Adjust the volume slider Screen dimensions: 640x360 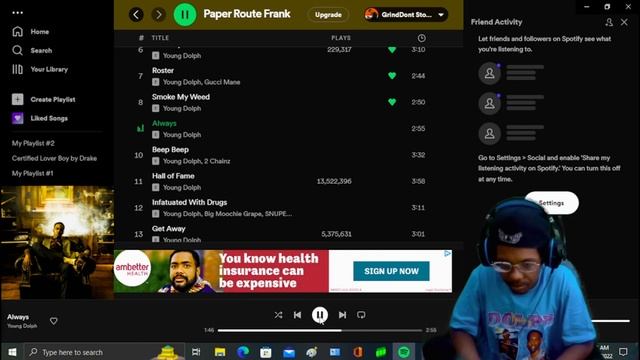coord(610,321)
